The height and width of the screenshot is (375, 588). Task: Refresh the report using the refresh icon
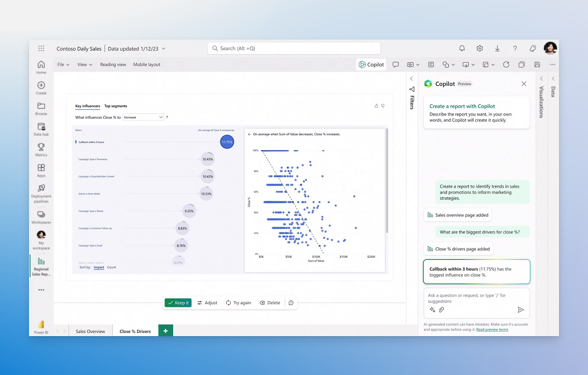click(506, 64)
